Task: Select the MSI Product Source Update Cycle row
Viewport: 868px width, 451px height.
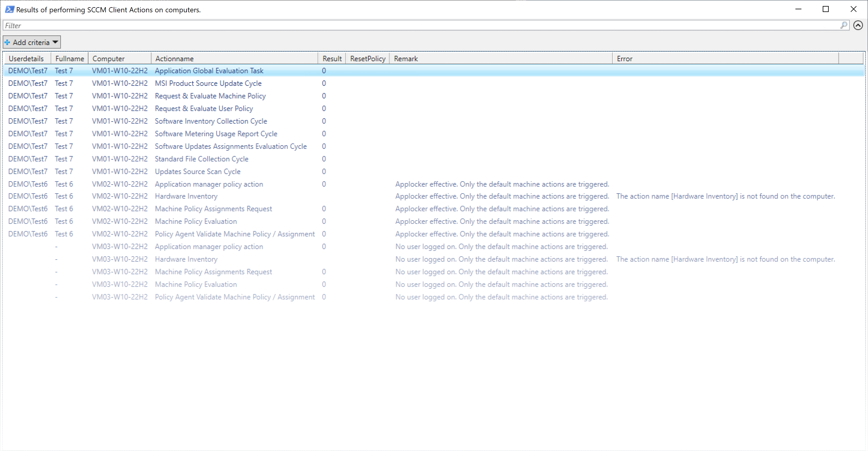Action: [208, 83]
